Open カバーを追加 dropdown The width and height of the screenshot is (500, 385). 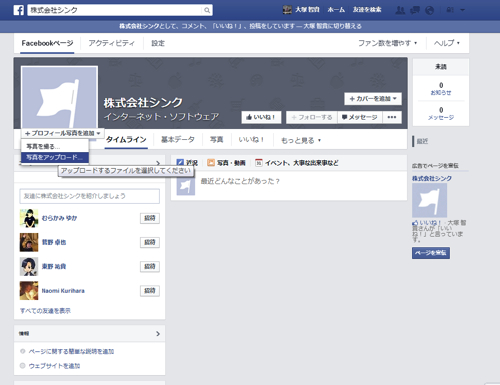(373, 99)
